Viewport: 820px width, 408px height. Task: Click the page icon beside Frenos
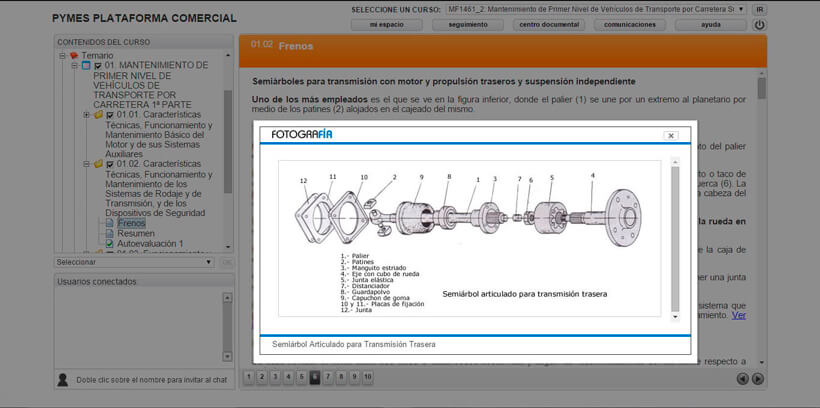109,223
